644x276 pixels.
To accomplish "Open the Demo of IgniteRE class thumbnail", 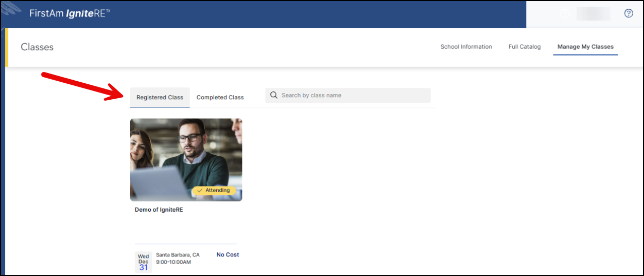I will (x=186, y=154).
